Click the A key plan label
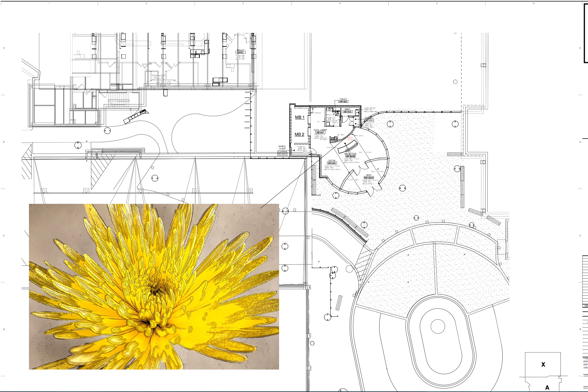The width and height of the screenshot is (588, 392). (x=547, y=388)
